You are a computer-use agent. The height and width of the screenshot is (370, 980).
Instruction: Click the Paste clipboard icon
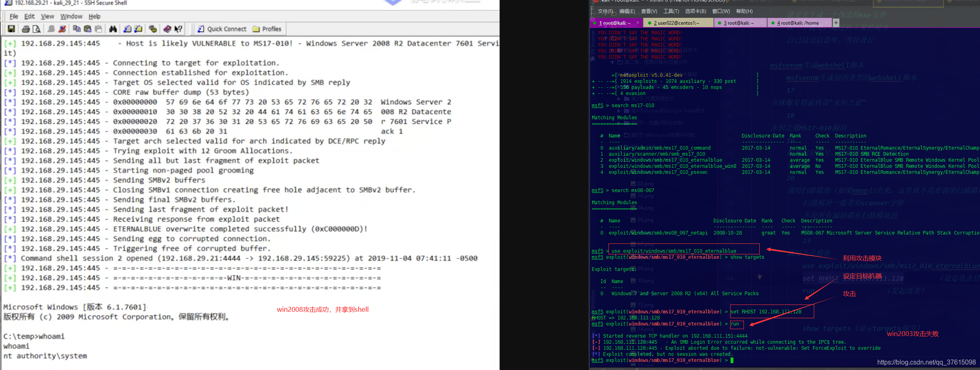87,29
